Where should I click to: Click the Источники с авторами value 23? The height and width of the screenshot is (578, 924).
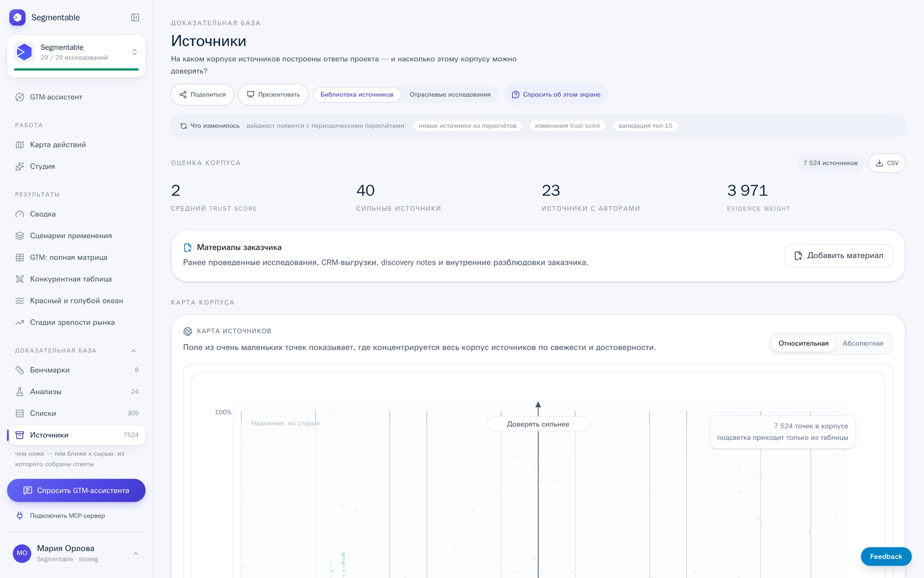pos(551,191)
